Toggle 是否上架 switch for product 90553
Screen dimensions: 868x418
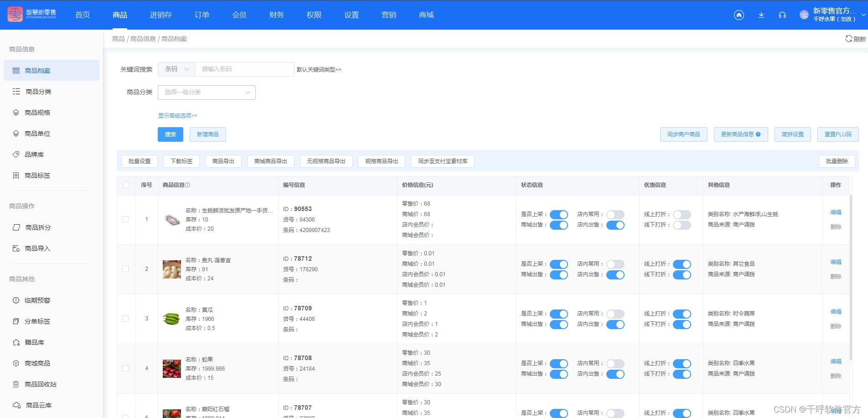point(559,214)
